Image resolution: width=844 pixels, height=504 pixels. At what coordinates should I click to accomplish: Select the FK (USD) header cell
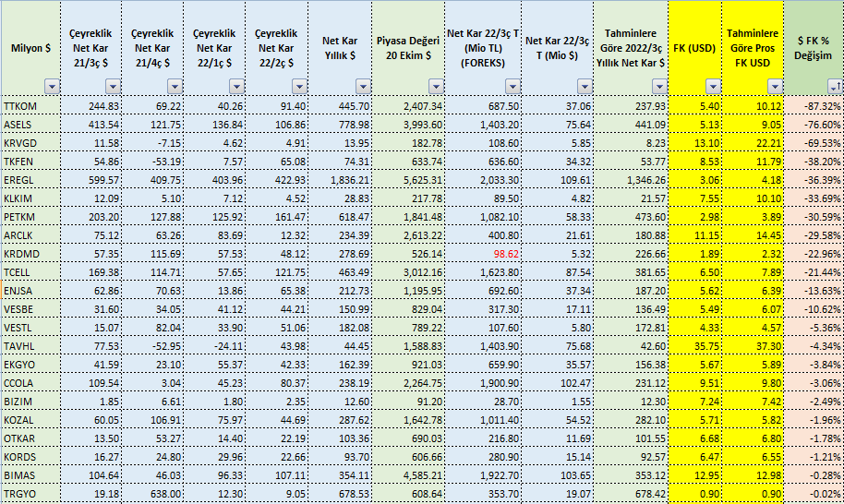pos(695,48)
